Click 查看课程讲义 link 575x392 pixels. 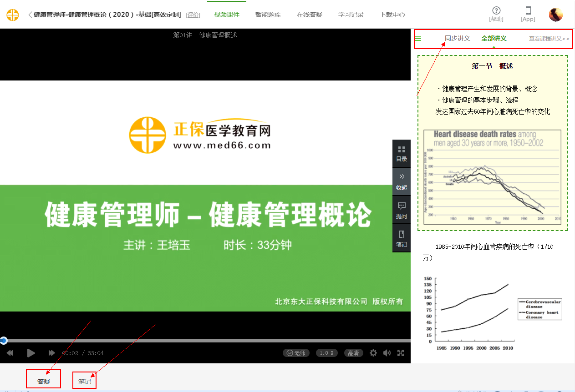(x=549, y=39)
